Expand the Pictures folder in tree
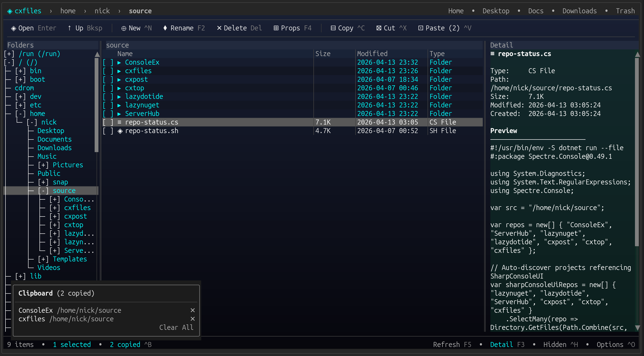Viewport: 644px width, 356px height. 43,165
